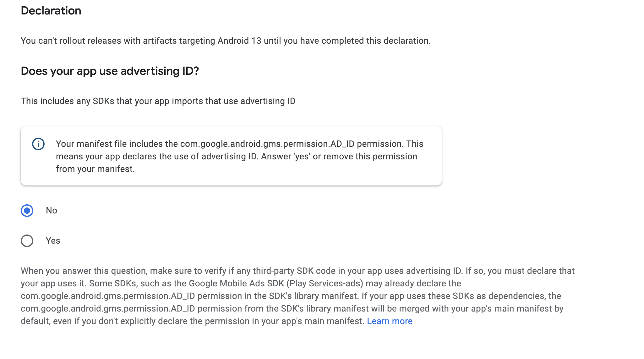Click "from your manifest." line in notice

tap(95, 169)
